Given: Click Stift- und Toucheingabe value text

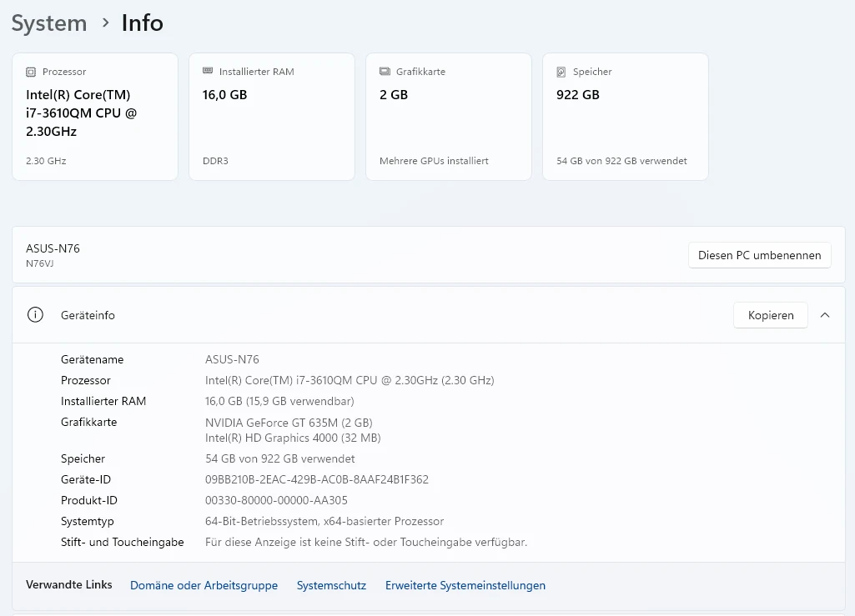Looking at the screenshot, I should (366, 543).
